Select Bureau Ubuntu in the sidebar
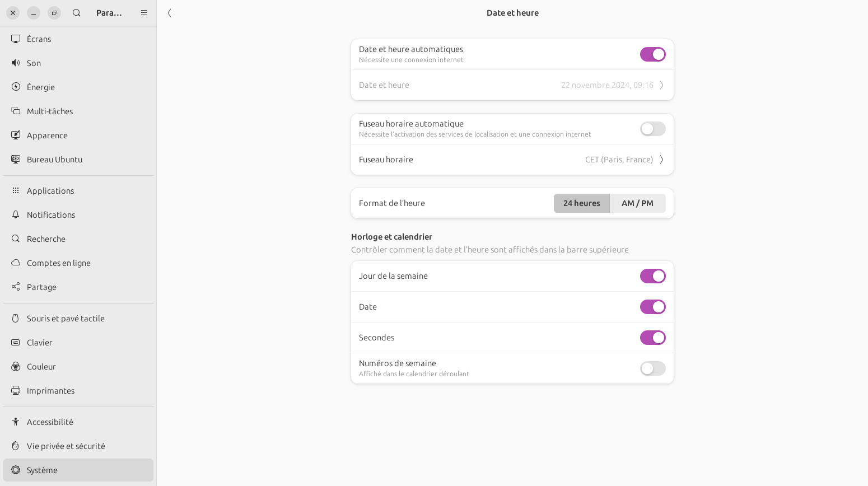This screenshot has width=868, height=486. pos(78,159)
